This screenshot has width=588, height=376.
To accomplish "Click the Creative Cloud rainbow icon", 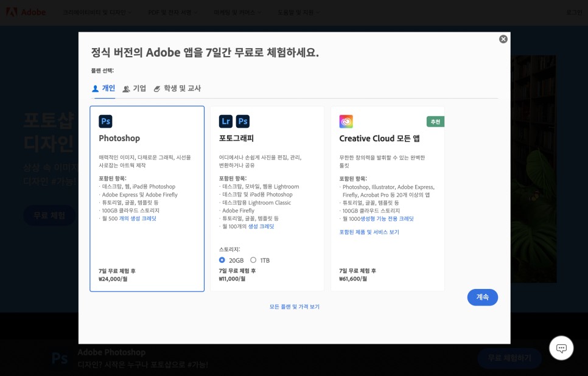I will [x=346, y=122].
